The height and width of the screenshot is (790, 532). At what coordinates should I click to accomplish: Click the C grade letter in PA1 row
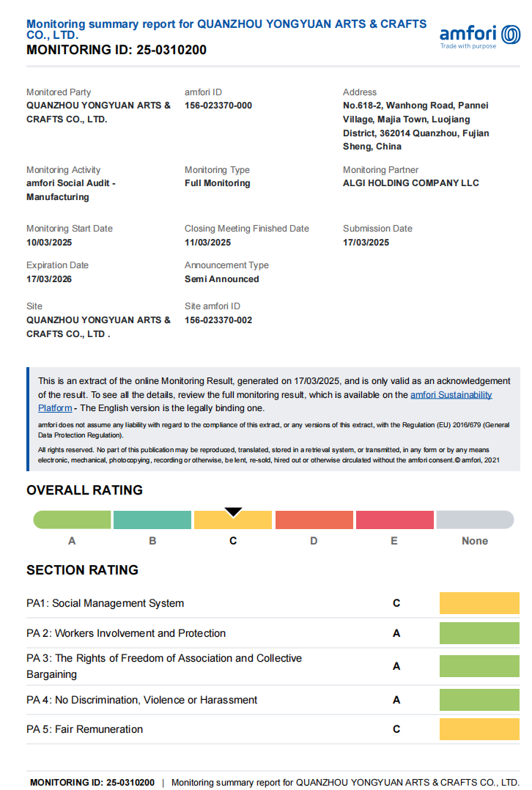click(396, 603)
